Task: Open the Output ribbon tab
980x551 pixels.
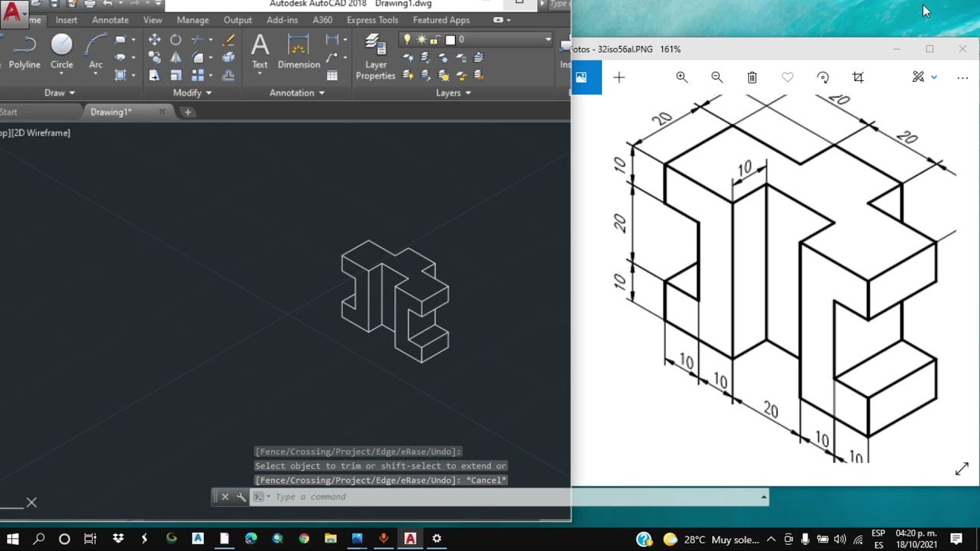Action: pos(237,20)
